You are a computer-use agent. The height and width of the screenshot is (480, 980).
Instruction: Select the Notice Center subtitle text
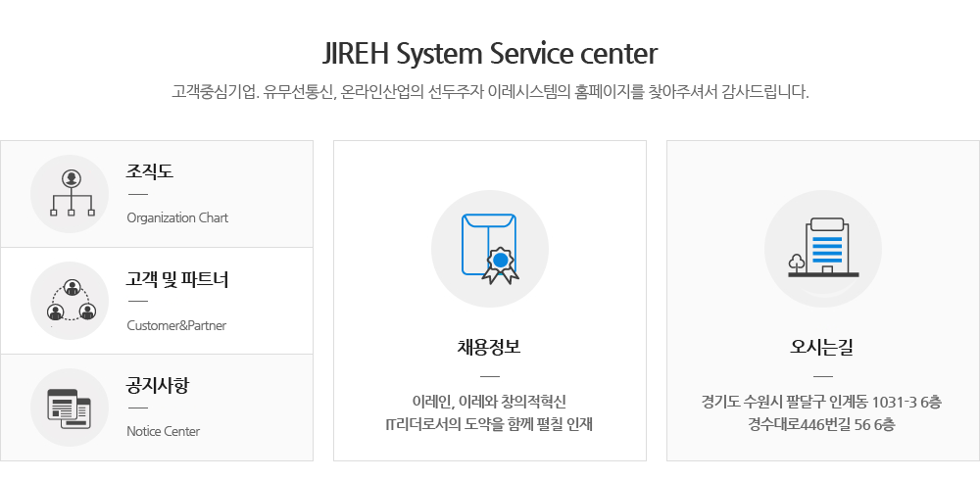[x=163, y=431]
